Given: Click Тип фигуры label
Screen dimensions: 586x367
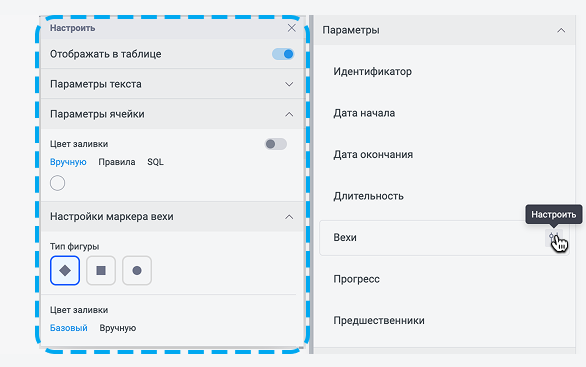Looking at the screenshot, I should [75, 247].
